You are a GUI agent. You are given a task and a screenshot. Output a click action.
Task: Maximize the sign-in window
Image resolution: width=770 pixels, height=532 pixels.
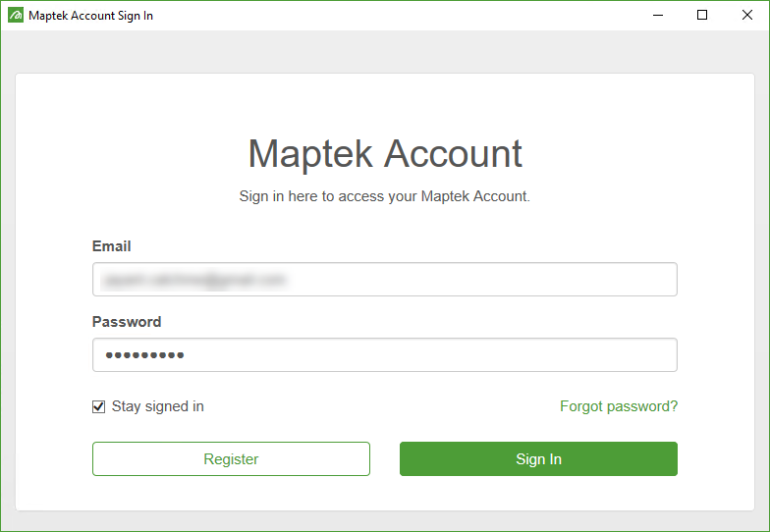[x=702, y=16]
